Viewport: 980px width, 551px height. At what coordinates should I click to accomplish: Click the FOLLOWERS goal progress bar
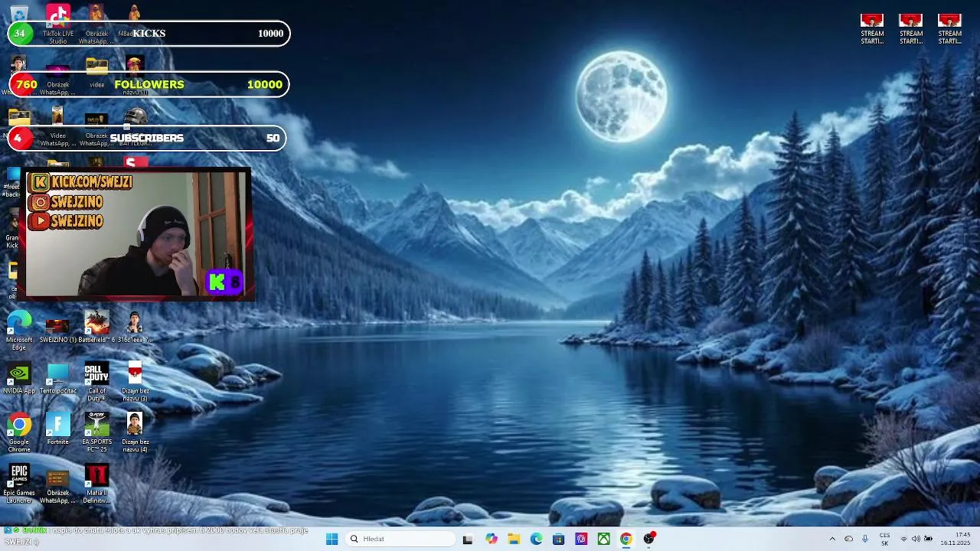pyautogui.click(x=149, y=84)
